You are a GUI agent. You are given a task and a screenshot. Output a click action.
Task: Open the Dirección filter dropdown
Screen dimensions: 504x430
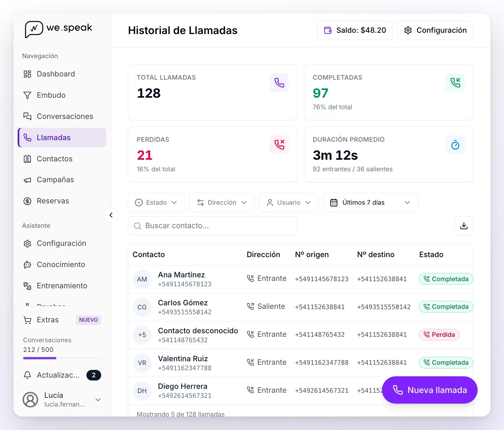pyautogui.click(x=222, y=202)
